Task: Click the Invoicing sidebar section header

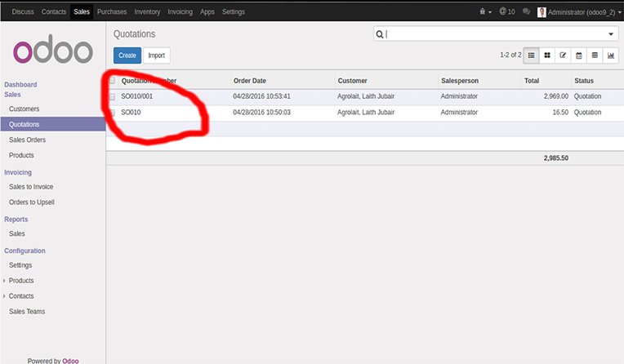Action: coord(18,172)
